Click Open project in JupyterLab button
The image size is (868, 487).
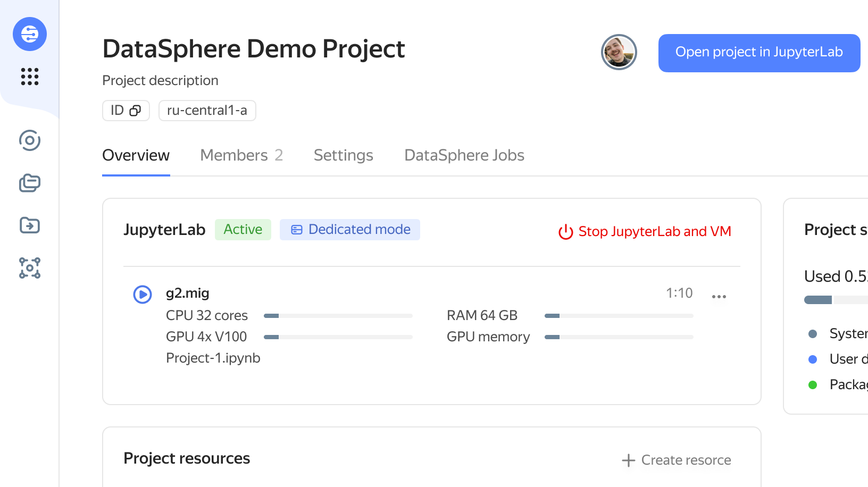759,53
